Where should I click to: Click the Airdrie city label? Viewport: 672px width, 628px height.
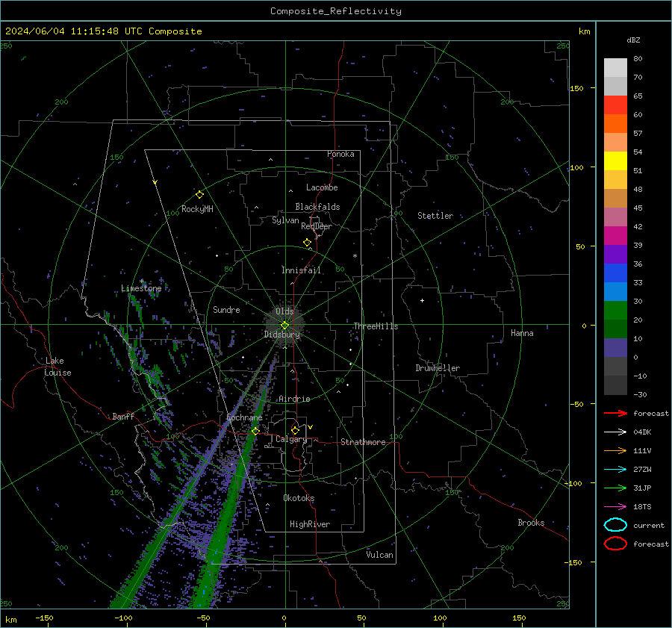click(294, 399)
